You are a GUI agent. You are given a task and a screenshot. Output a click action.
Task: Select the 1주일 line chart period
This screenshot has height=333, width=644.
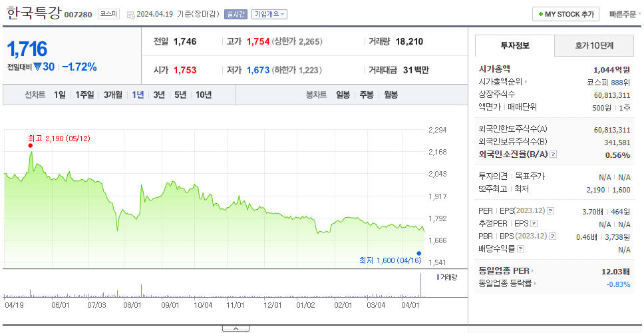pyautogui.click(x=84, y=95)
